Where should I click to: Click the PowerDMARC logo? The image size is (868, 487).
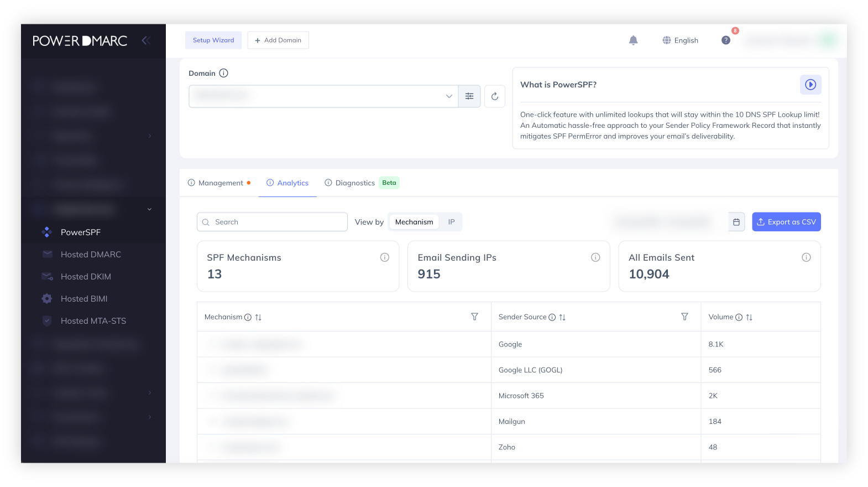click(x=80, y=41)
